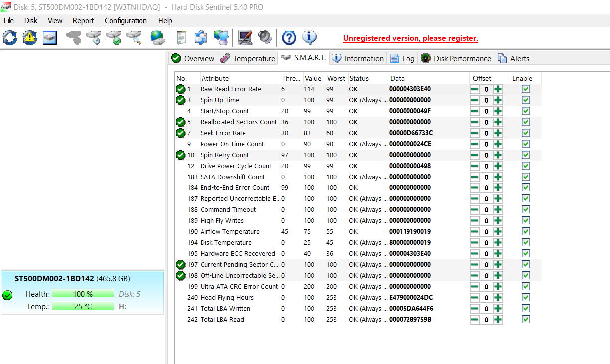
Task: Toggle Enable checkbox for Head Flying Hours
Action: click(525, 297)
